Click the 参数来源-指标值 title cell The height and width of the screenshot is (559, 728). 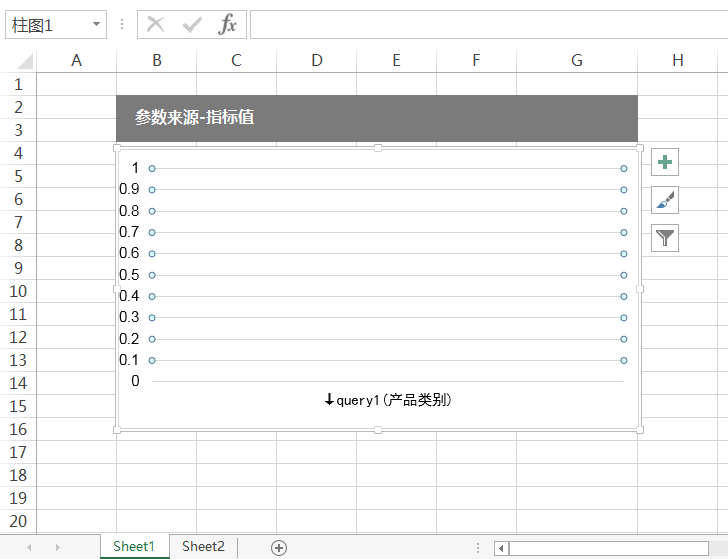377,118
